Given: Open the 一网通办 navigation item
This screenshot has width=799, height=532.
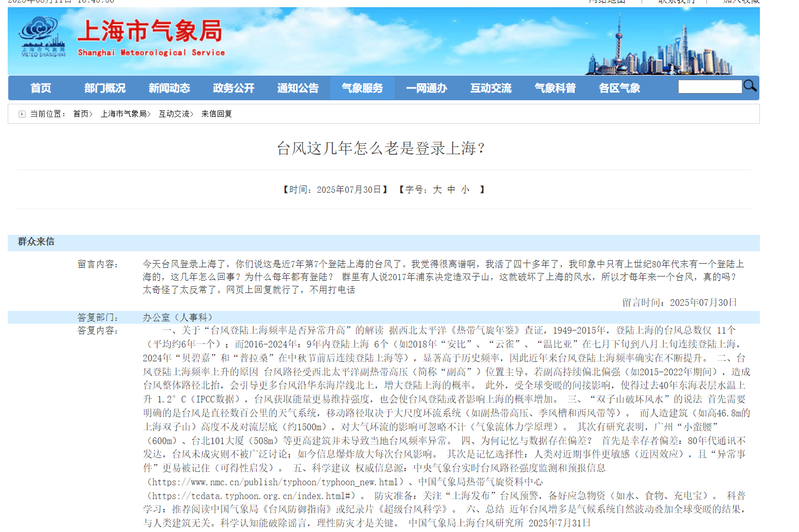Looking at the screenshot, I should point(427,88).
